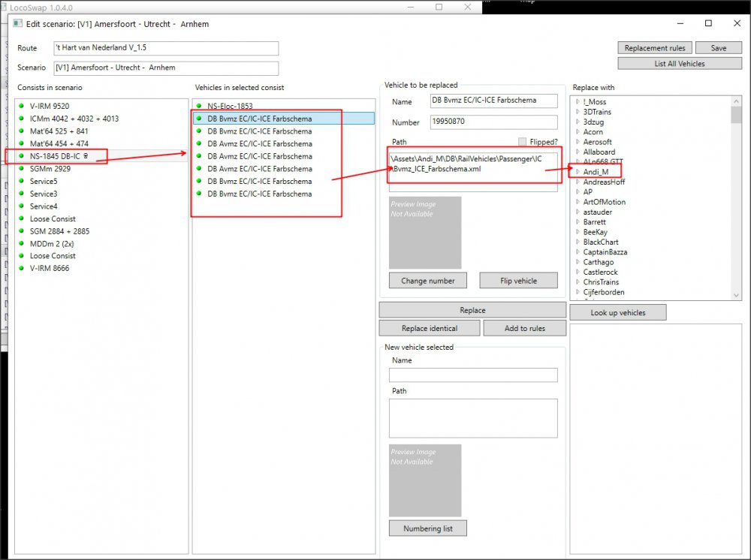The image size is (751, 560).
Task: Expand the ChrisTrains provider node
Action: tap(577, 282)
